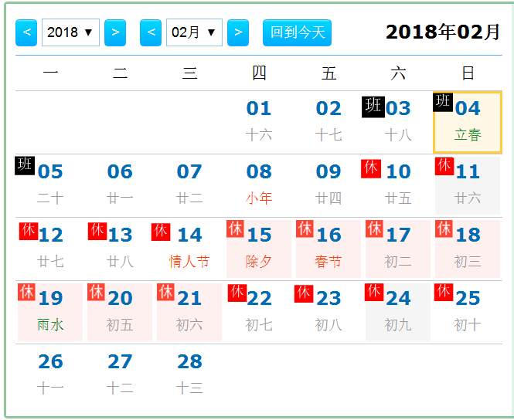This screenshot has width=514, height=420.
Task: Open the 2018 year dropdown
Action: 71,32
